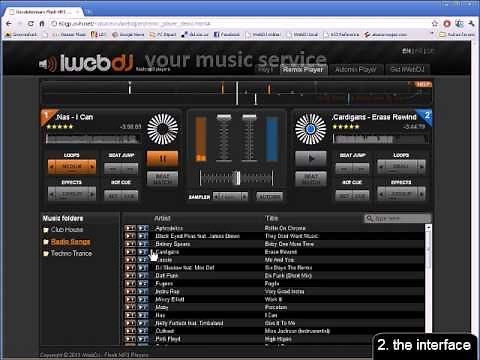Click the crossfader handle
The width and height of the screenshot is (480, 360).
[x=237, y=178]
